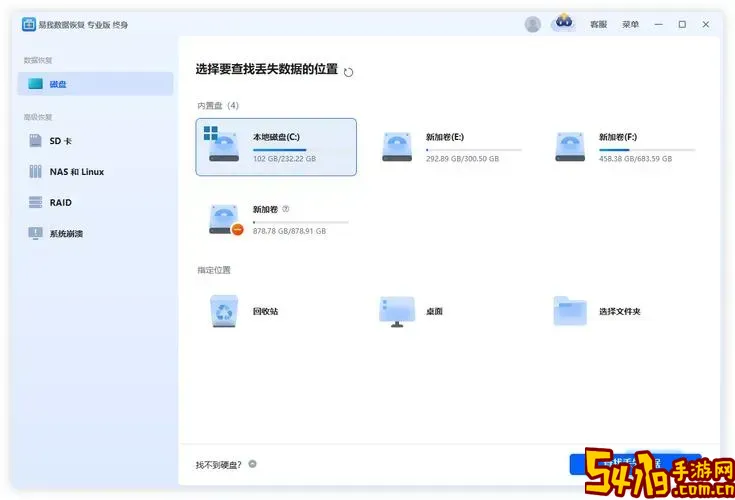Click the C: drive usage bar
The image size is (735, 500).
(x=301, y=150)
